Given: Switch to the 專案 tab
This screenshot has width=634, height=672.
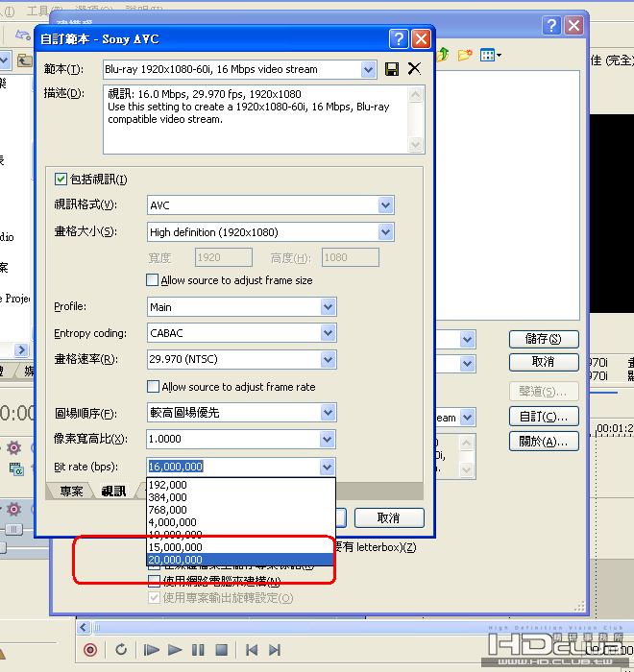Looking at the screenshot, I should tap(71, 492).
